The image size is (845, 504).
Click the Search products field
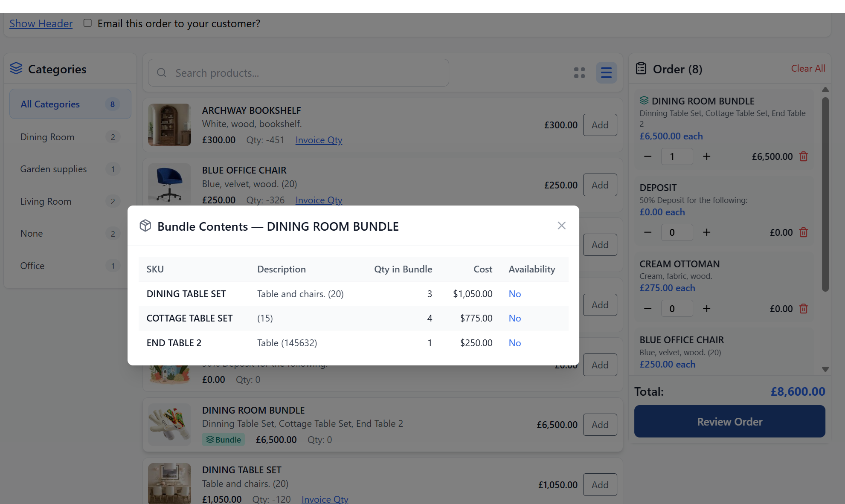click(298, 73)
